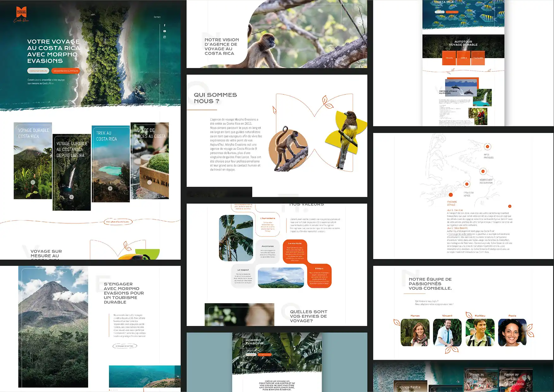
Task: Click Mathieu's team portrait
Action: coord(480,332)
